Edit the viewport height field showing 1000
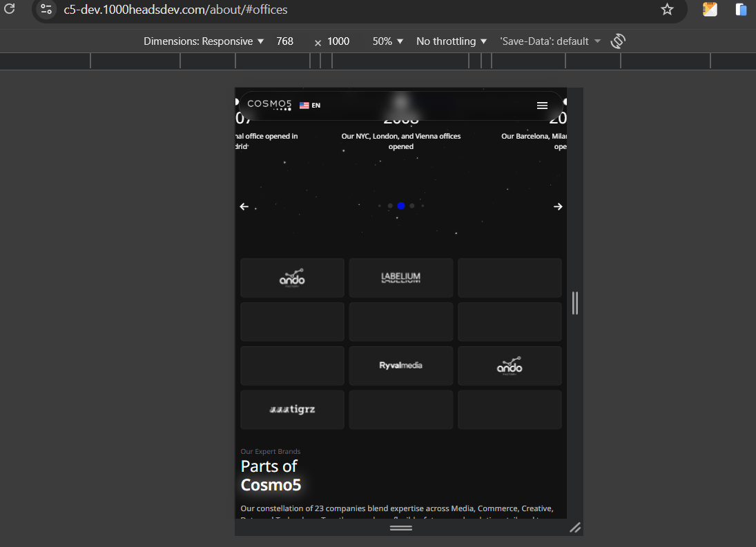756x547 pixels. click(338, 41)
